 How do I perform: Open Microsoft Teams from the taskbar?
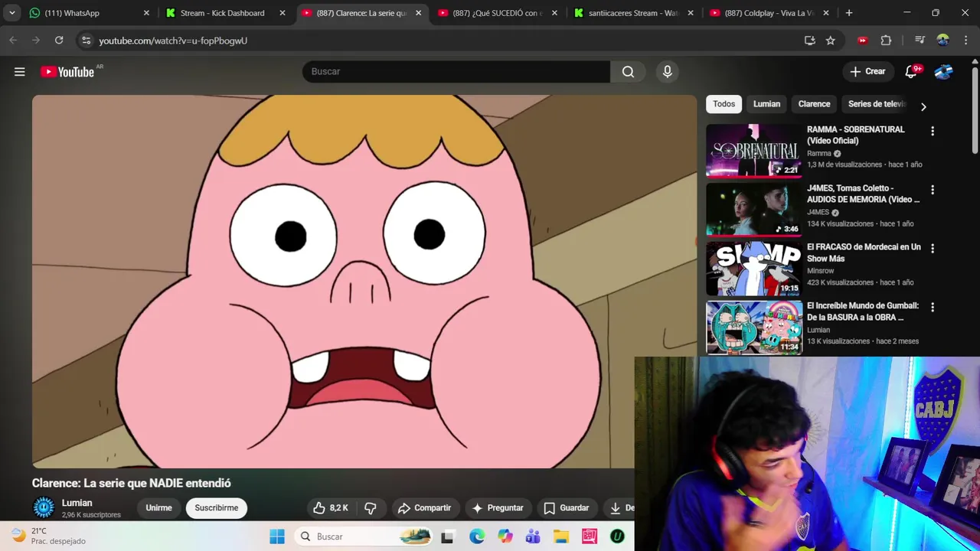pyautogui.click(x=533, y=536)
